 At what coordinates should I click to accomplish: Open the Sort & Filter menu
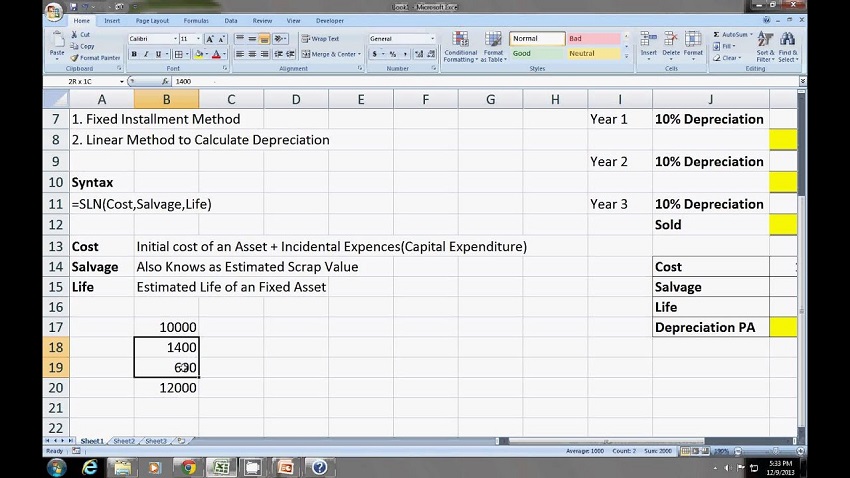(x=764, y=47)
